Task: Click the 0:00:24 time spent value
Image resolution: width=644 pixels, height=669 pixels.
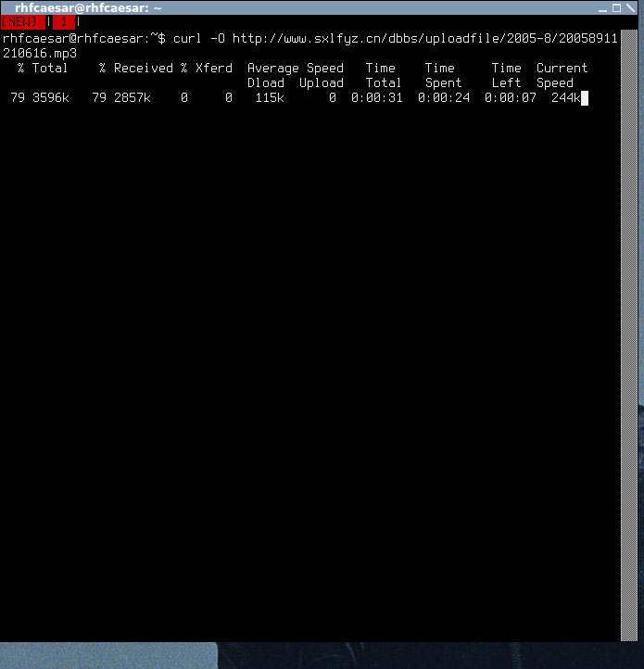Action: coord(444,98)
